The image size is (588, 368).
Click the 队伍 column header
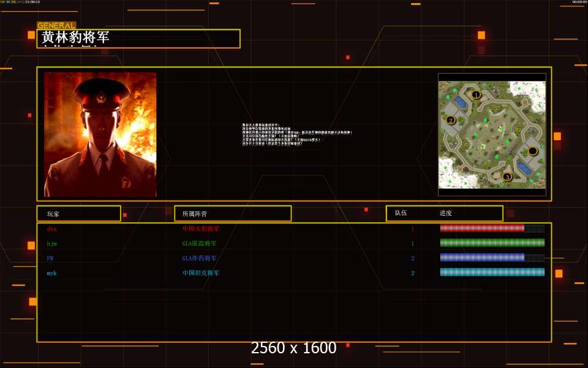401,213
